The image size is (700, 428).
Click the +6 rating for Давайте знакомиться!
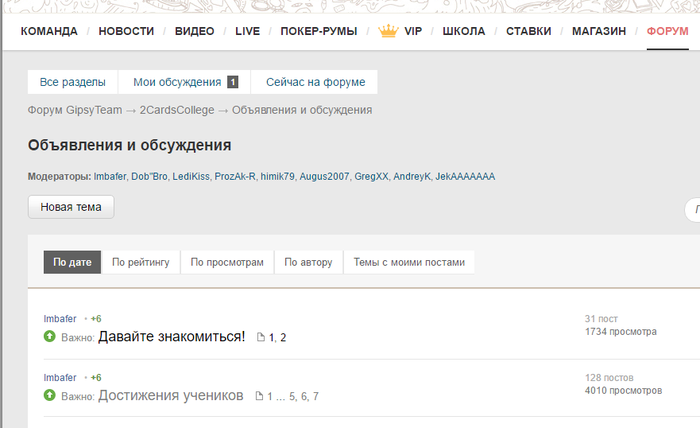pos(96,319)
